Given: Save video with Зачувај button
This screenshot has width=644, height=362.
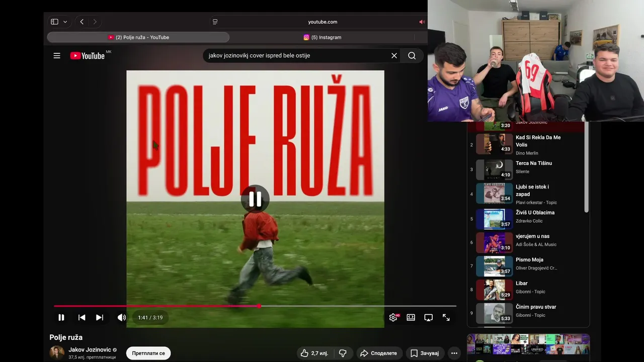Looking at the screenshot, I should click(425, 353).
